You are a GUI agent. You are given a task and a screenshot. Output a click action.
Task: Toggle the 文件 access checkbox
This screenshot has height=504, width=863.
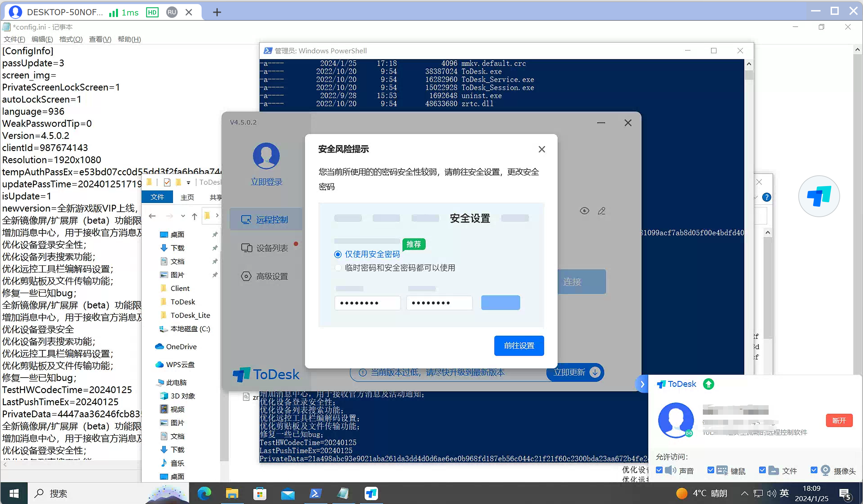762,470
